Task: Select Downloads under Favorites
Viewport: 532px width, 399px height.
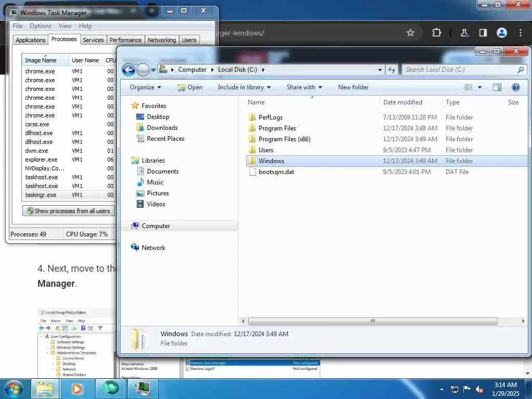Action: 162,128
